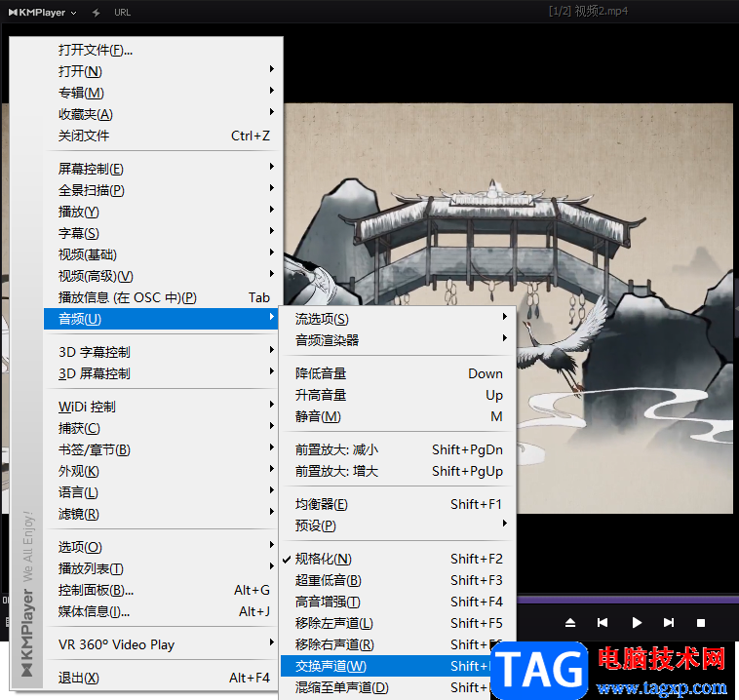Open the 语言(L) submenu
Viewport: 739px width, 700px height.
point(163,492)
